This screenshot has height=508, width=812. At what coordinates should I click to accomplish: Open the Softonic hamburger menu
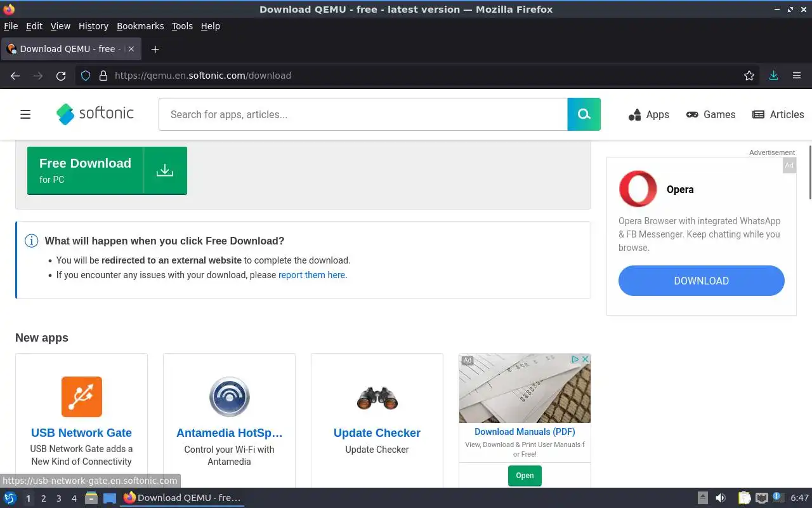click(25, 114)
